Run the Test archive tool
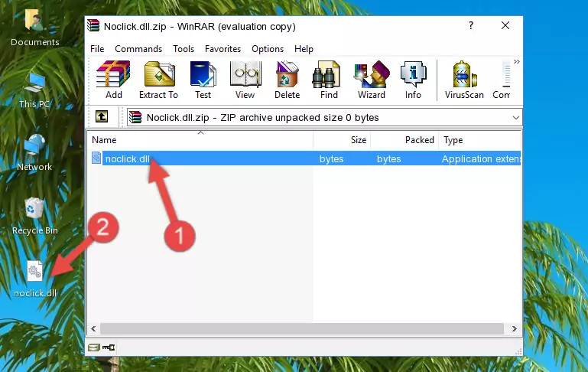The height and width of the screenshot is (372, 588). (203, 80)
